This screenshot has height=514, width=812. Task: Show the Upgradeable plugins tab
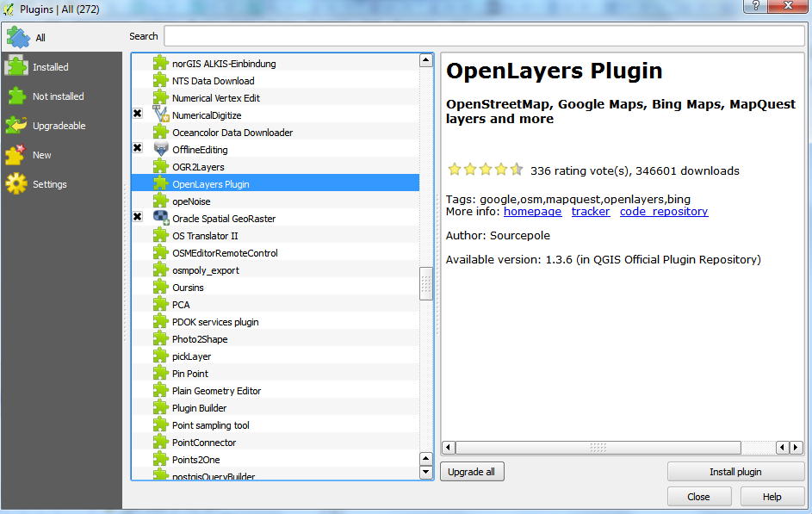click(x=62, y=126)
